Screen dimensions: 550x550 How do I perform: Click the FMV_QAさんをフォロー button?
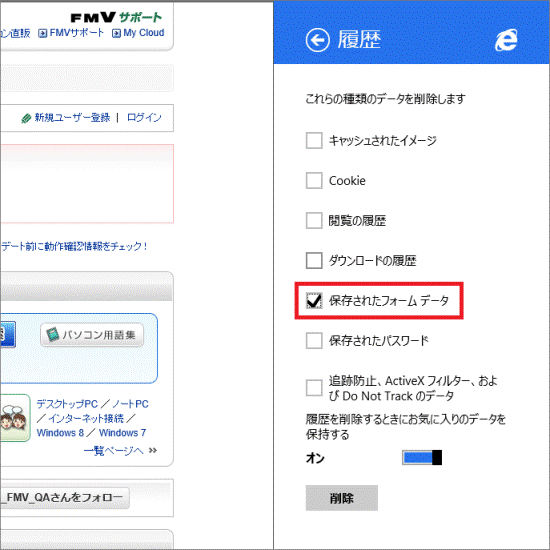[x=65, y=497]
